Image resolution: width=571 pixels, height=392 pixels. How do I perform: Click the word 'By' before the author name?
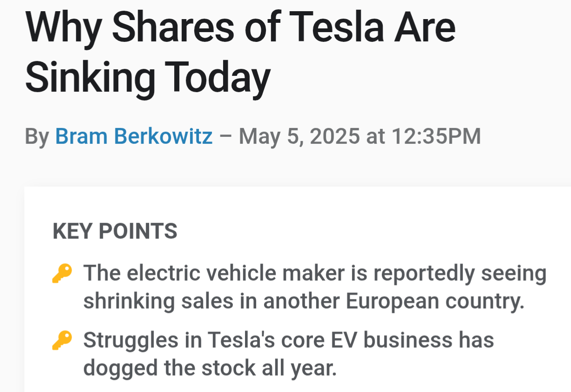point(37,136)
